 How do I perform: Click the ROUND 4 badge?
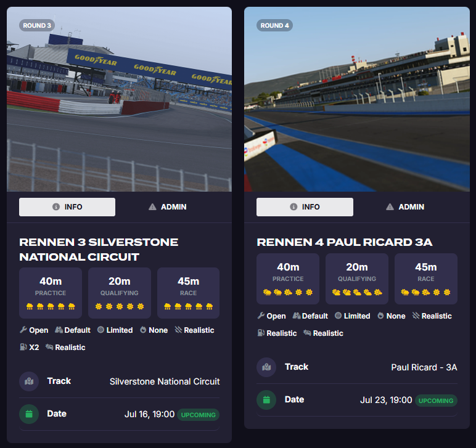click(x=274, y=25)
